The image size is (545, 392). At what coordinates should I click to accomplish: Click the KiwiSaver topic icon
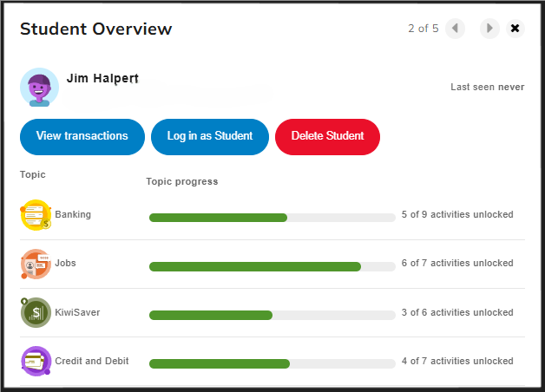click(x=36, y=312)
